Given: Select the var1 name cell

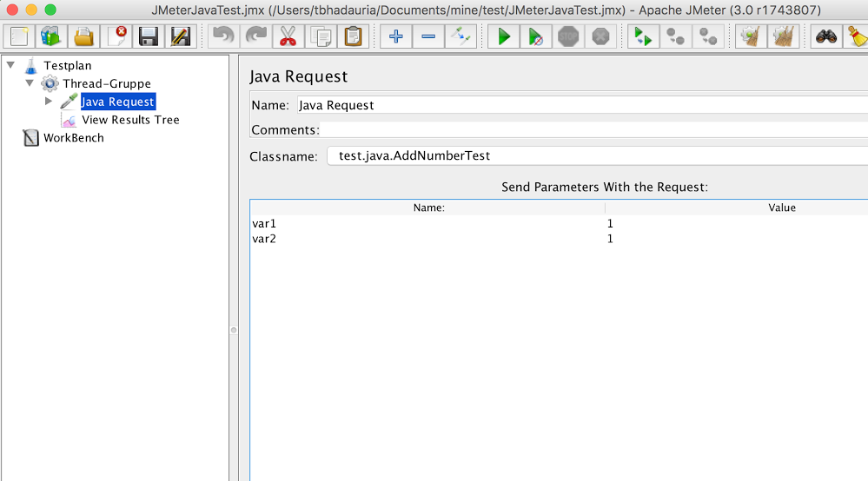Looking at the screenshot, I should (427, 223).
